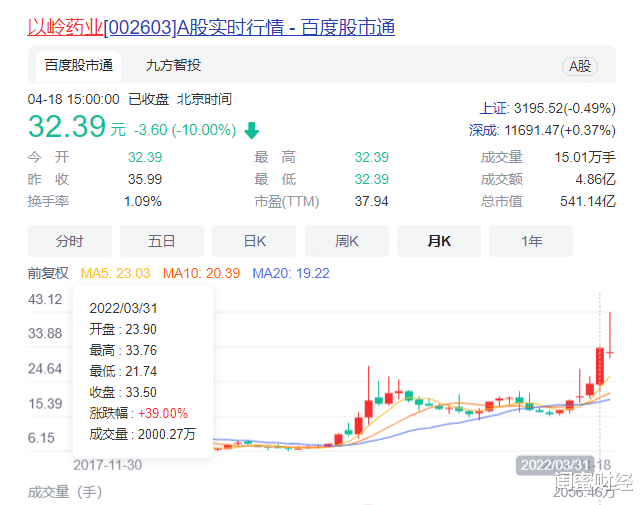Select the 五日 chart tab

162,241
